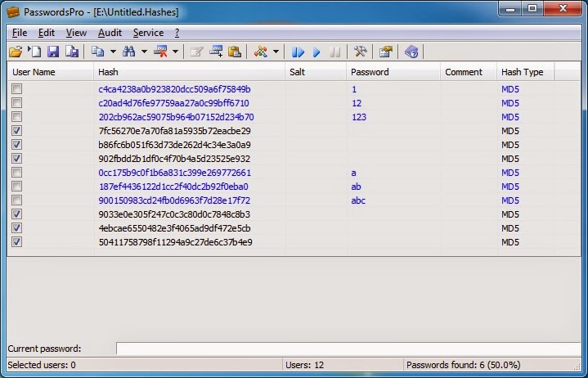The width and height of the screenshot is (588, 378).
Task: Uncheck the 7fc56270e7a7... hash row
Action: click(16, 131)
